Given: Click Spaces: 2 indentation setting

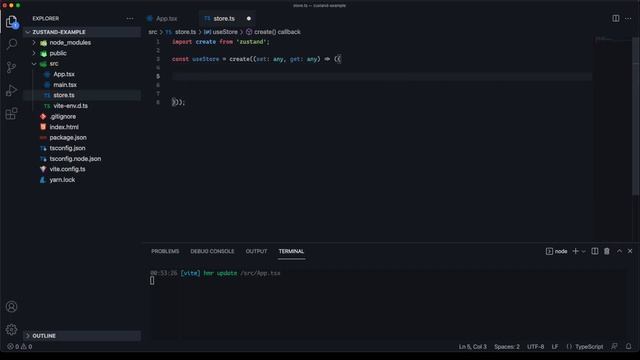Looking at the screenshot, I should pyautogui.click(x=507, y=347).
